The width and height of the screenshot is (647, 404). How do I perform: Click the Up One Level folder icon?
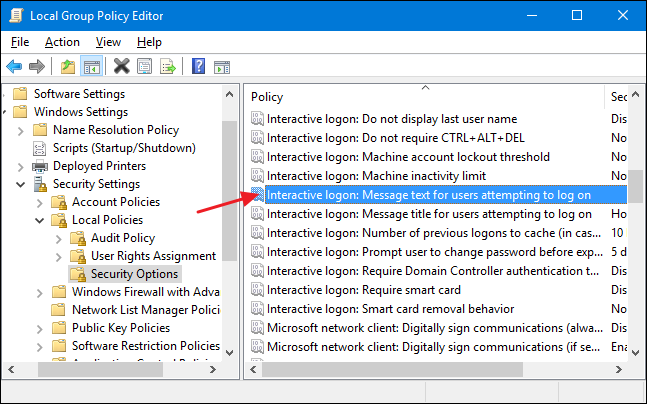[67, 66]
